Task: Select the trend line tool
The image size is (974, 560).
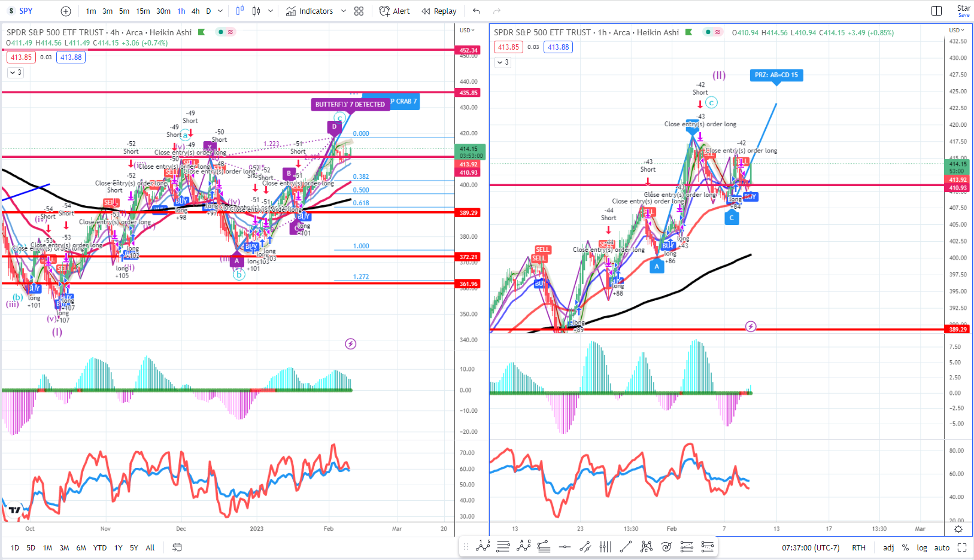Action: coord(626,546)
